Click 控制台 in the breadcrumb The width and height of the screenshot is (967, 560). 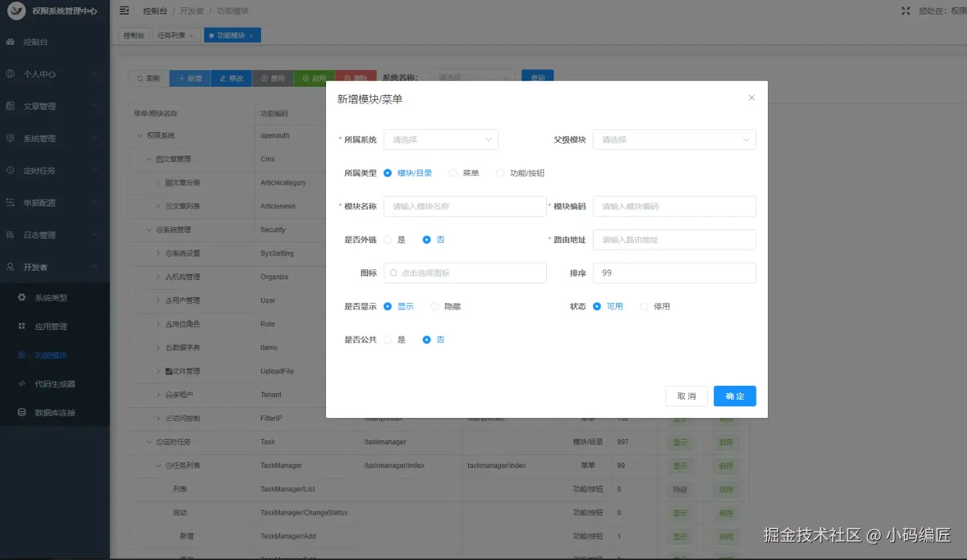[155, 11]
